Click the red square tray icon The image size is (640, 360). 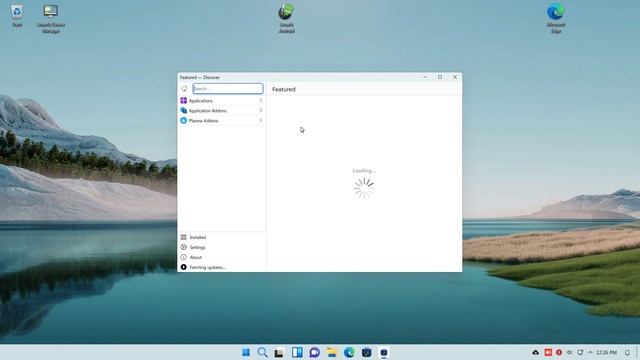coord(548,352)
